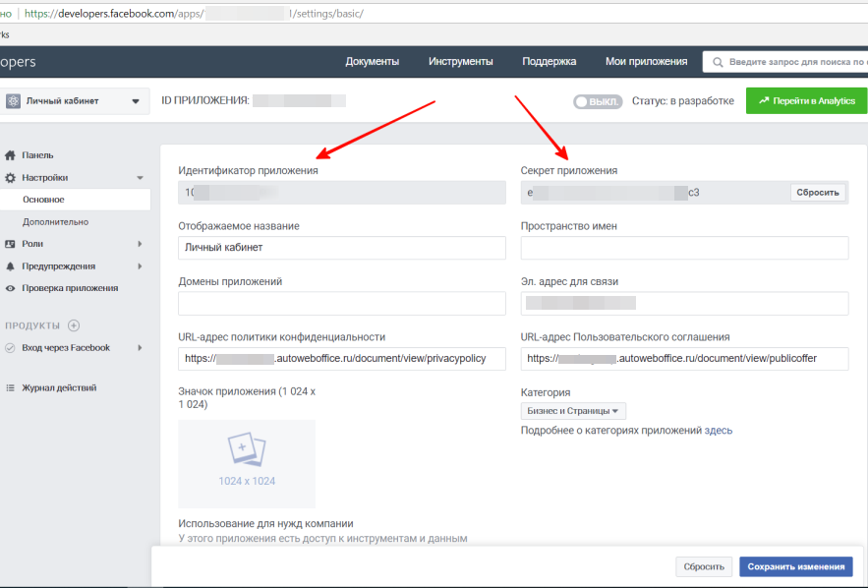Click the Идентификатор приложения field

(x=341, y=193)
